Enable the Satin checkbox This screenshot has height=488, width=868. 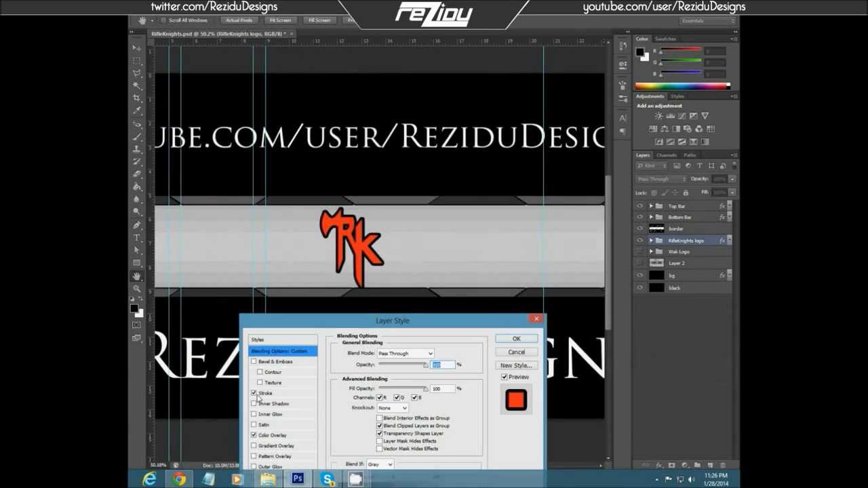[254, 425]
